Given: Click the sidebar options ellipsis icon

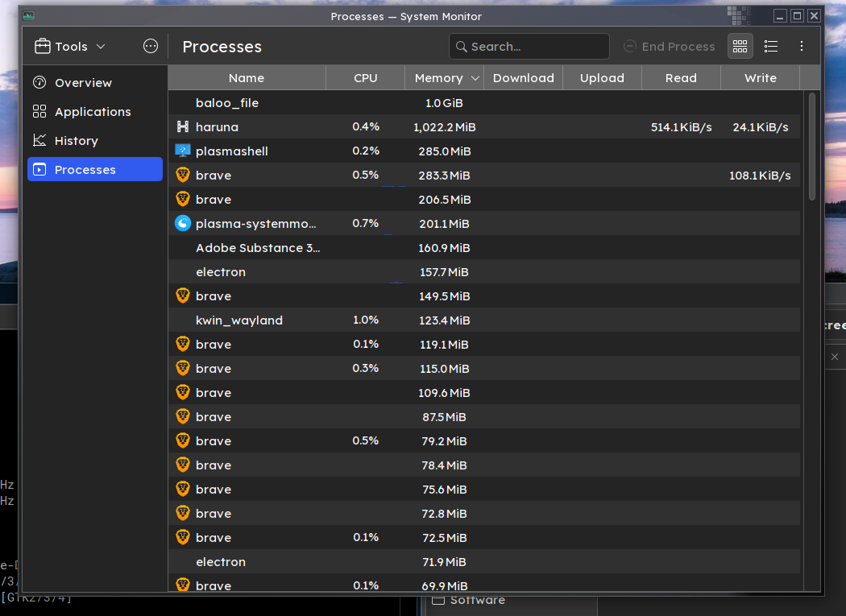Looking at the screenshot, I should [x=151, y=47].
